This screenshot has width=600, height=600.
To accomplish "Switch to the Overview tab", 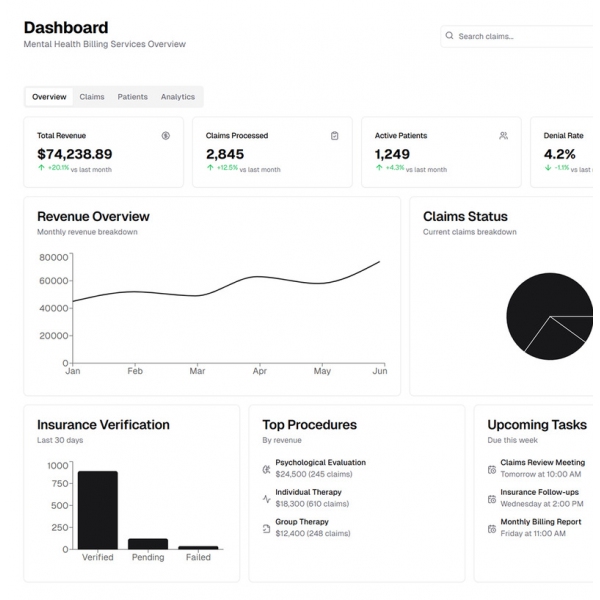I will tap(49, 97).
